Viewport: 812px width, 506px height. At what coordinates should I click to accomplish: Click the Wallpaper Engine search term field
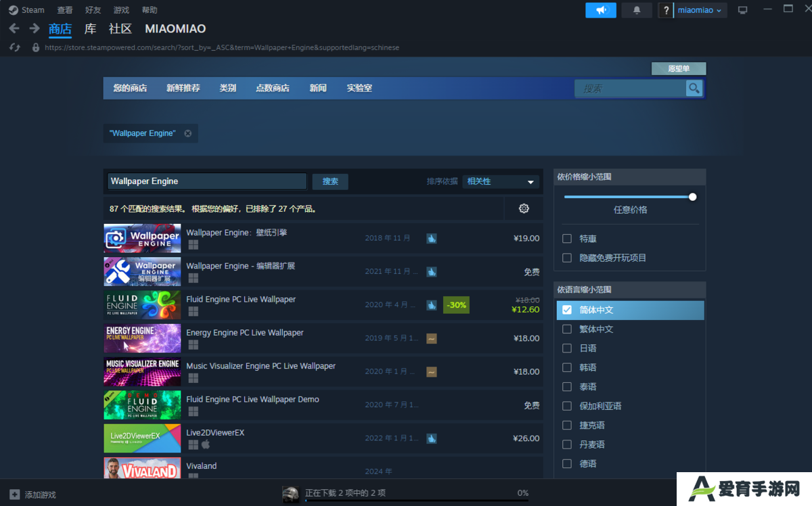click(x=207, y=181)
